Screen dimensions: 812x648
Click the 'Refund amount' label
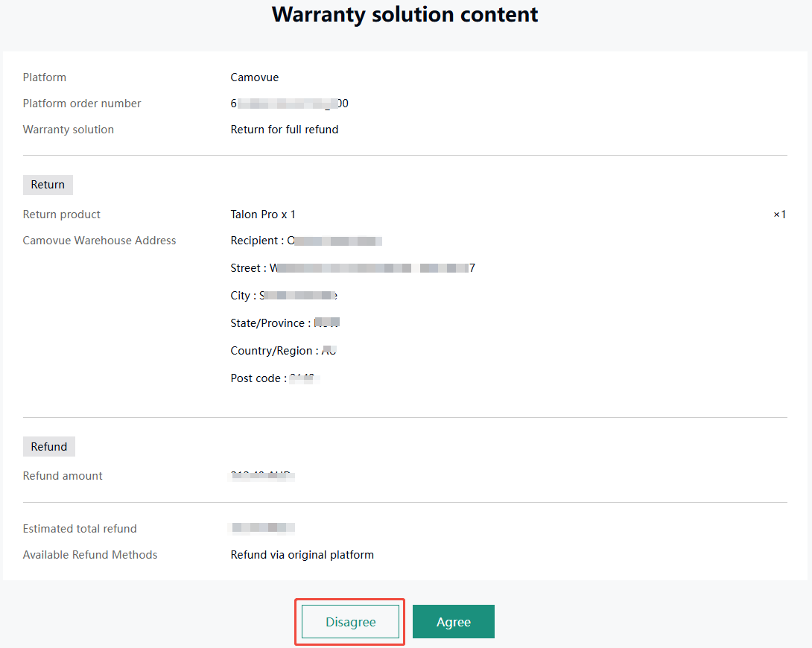pos(63,476)
